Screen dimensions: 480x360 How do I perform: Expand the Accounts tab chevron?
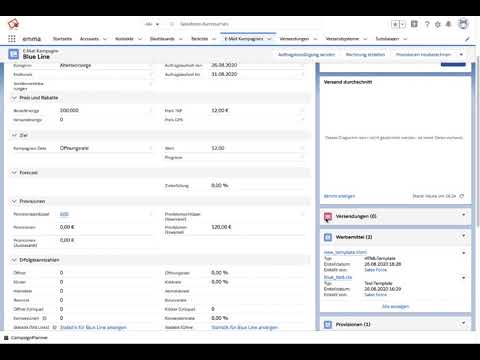tap(105, 39)
